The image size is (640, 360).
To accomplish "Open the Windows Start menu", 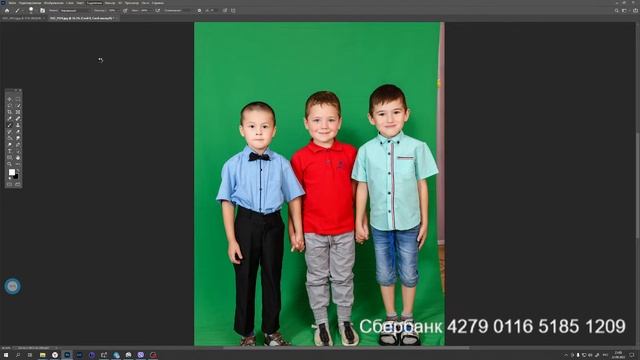I will pyautogui.click(x=6, y=355).
